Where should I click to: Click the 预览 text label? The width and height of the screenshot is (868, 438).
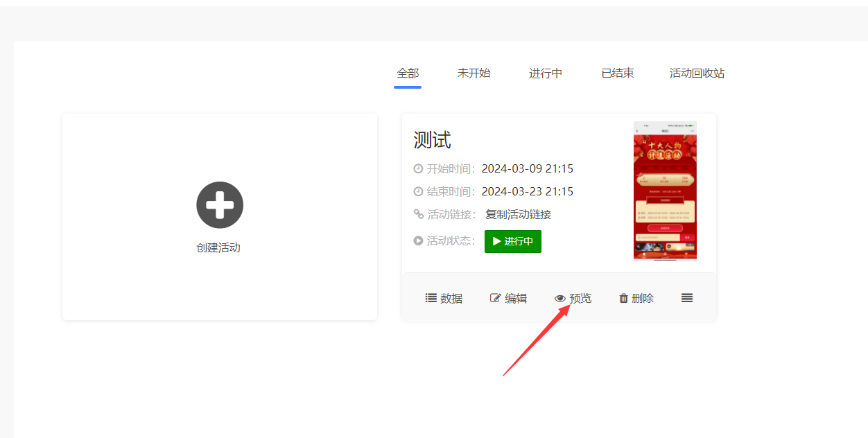click(580, 298)
